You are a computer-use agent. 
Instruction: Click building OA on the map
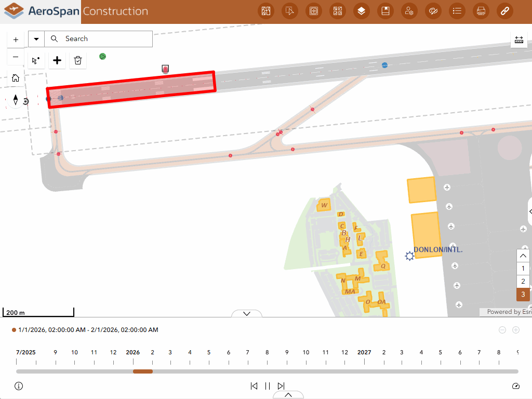[x=382, y=302]
